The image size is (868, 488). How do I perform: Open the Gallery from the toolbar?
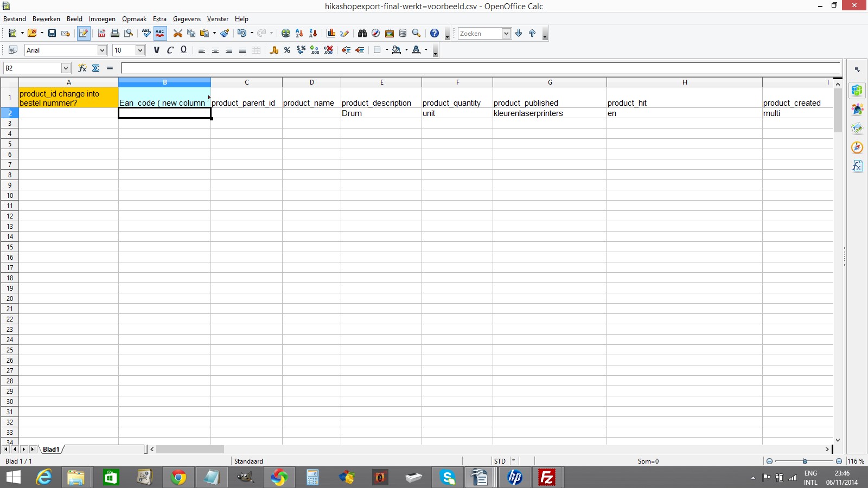[x=389, y=33]
